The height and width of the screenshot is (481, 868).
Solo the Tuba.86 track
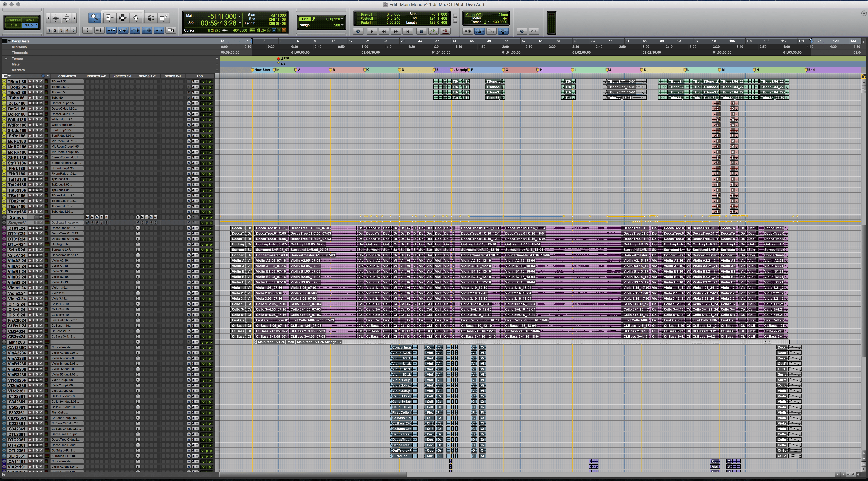[37, 98]
